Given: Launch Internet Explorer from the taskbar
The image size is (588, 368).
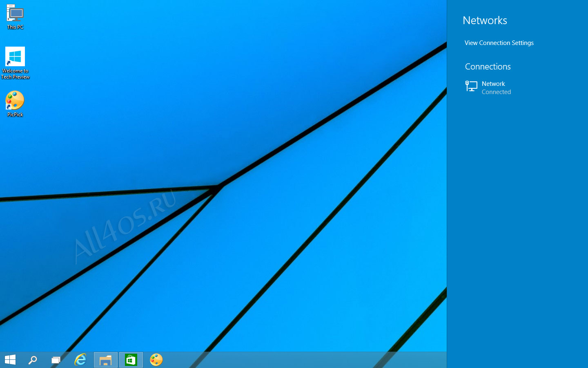Looking at the screenshot, I should (x=80, y=360).
